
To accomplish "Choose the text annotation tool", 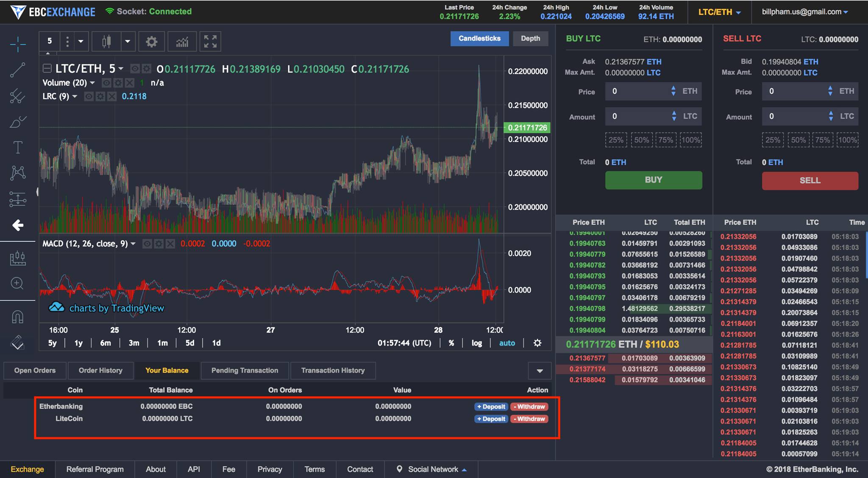I will [17, 147].
